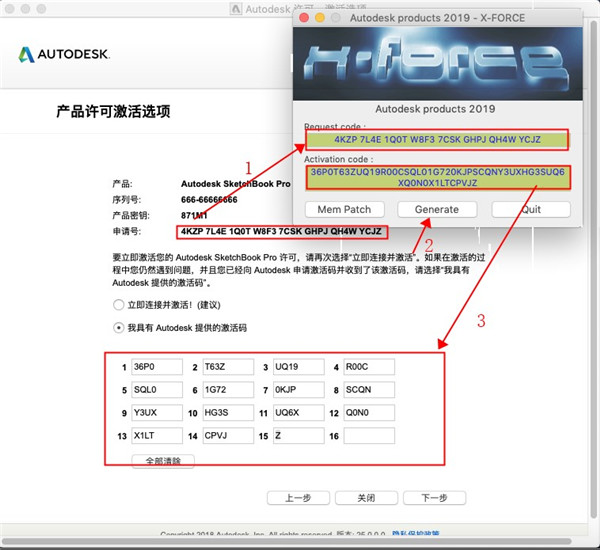Click the serial number 666-66666666
The image size is (600, 550).
(209, 199)
